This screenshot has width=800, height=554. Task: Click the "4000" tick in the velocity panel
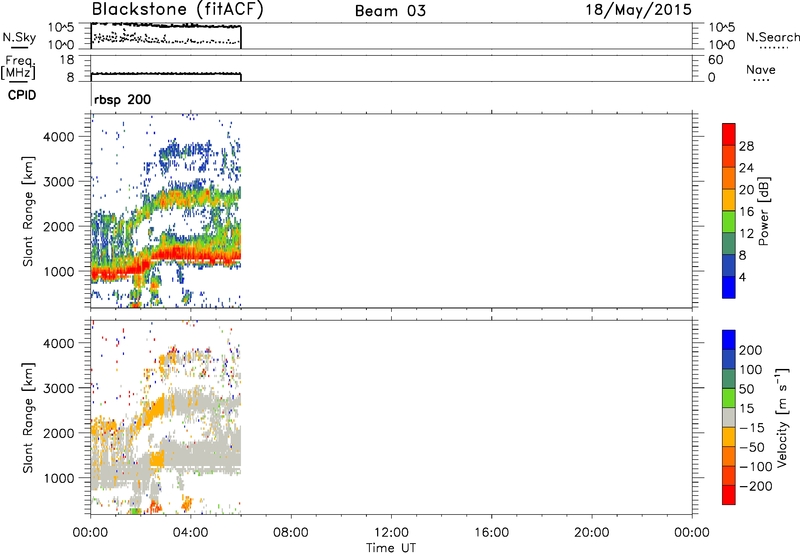coord(58,343)
